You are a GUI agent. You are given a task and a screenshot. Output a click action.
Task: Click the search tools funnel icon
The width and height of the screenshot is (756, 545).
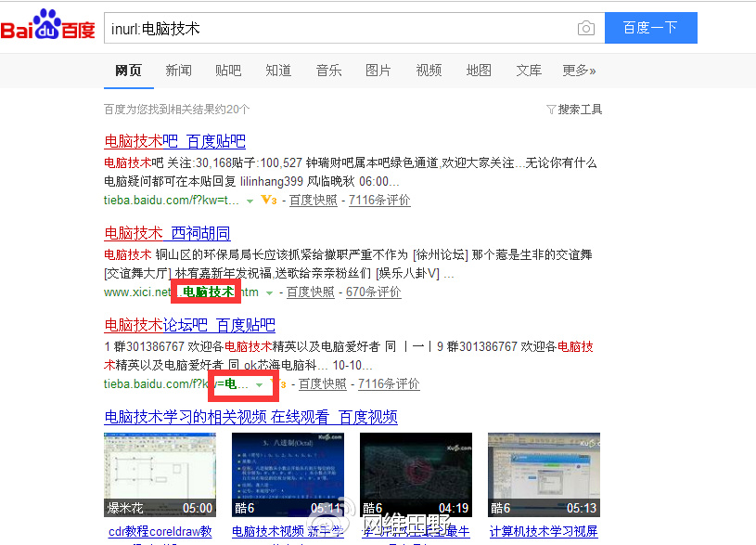click(551, 110)
